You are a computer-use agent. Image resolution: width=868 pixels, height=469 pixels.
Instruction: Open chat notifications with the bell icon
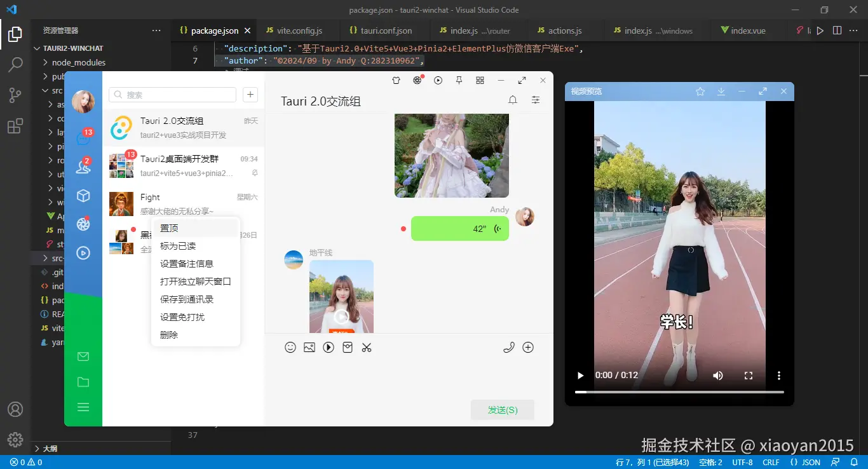(513, 100)
